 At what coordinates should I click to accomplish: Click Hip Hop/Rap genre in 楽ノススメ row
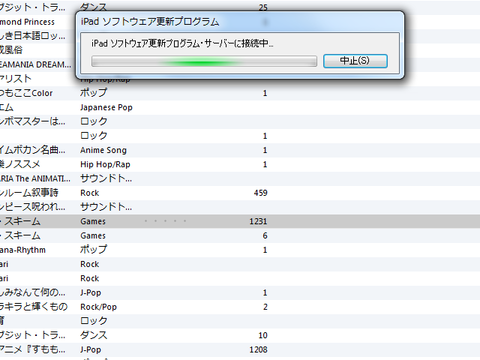tap(105, 164)
